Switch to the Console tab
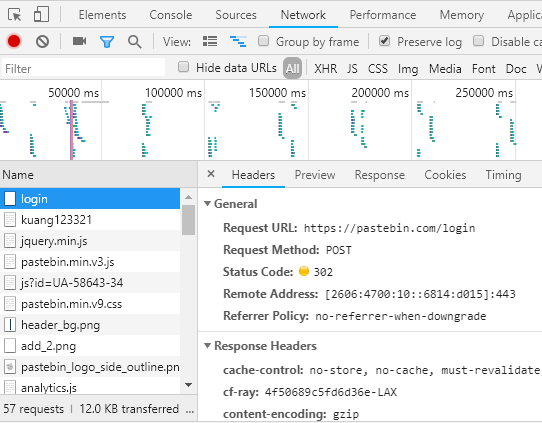The image size is (542, 423). tap(171, 15)
